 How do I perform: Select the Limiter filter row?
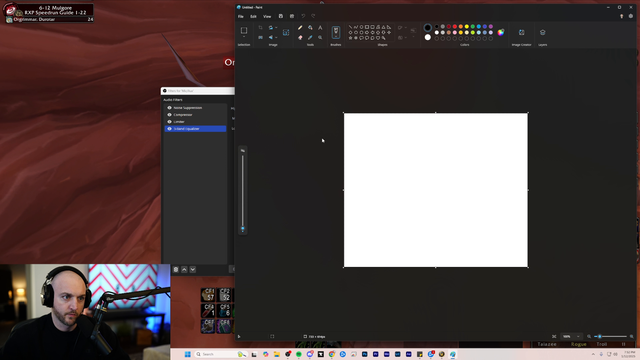pyautogui.click(x=196, y=122)
